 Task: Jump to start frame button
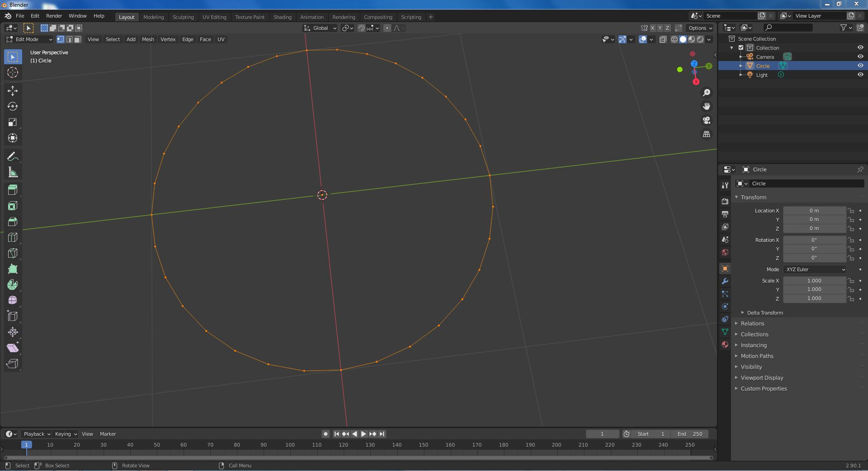tap(336, 434)
